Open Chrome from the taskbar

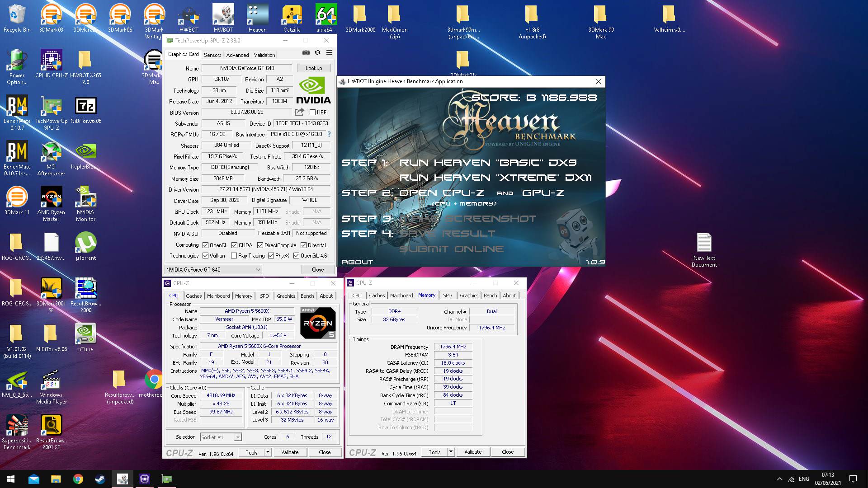pyautogui.click(x=78, y=479)
